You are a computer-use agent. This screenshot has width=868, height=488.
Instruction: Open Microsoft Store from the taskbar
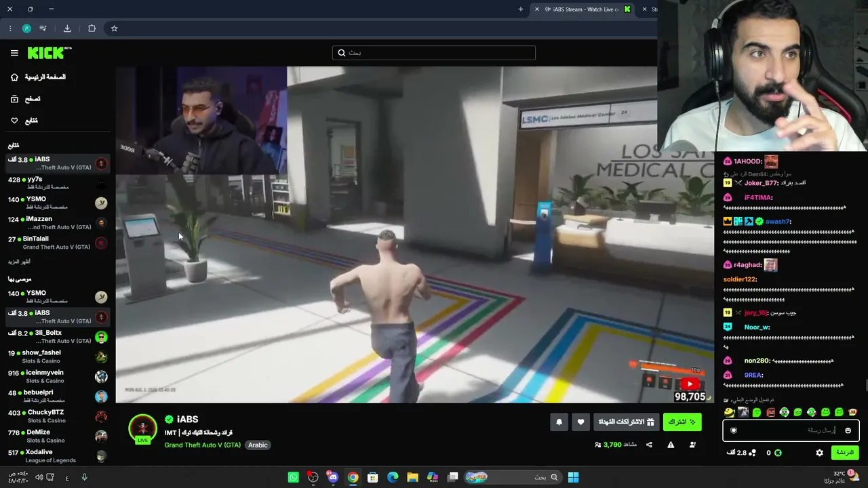(x=372, y=477)
